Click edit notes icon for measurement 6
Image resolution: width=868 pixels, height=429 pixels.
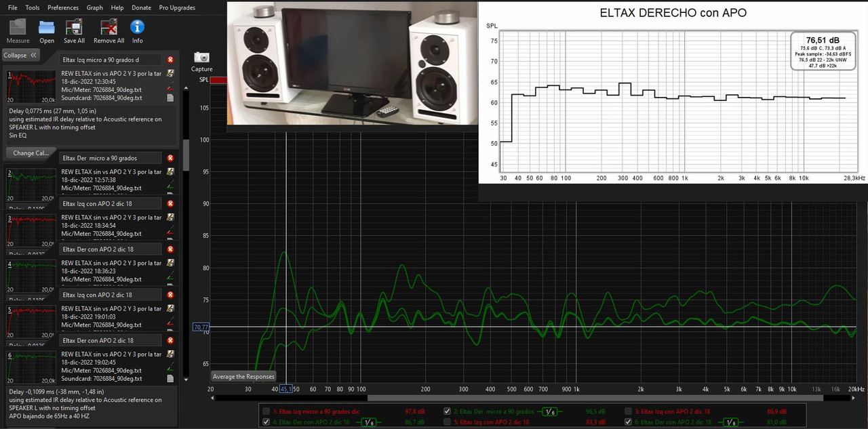(x=171, y=354)
